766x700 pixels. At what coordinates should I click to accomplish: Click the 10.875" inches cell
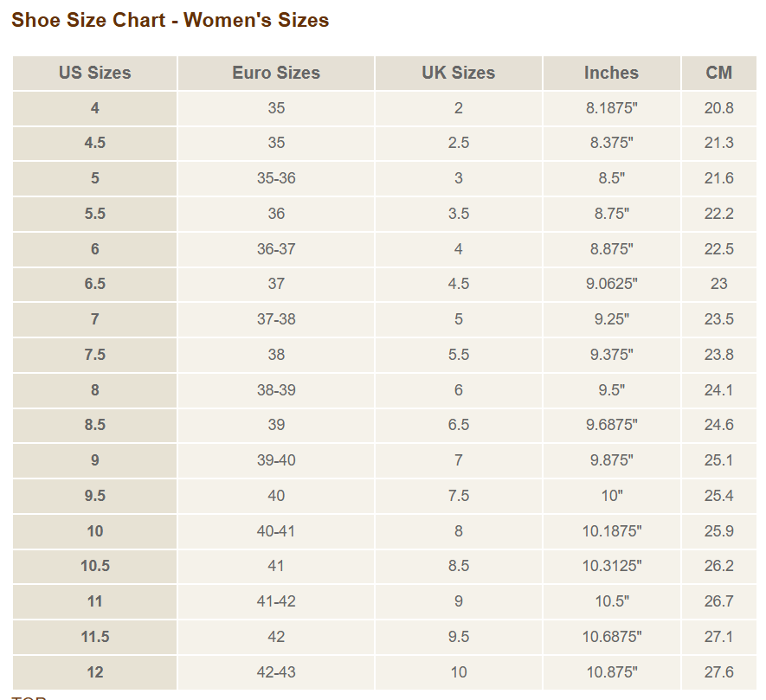click(611, 672)
